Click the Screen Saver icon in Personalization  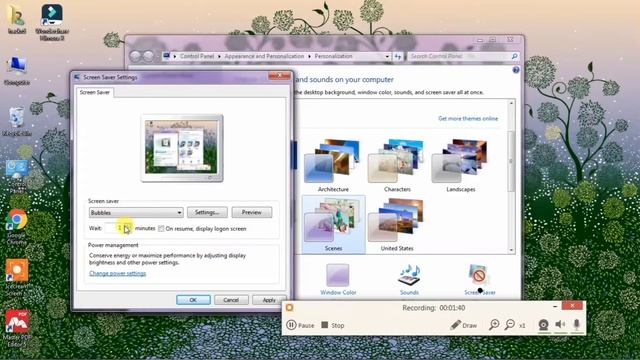(479, 275)
